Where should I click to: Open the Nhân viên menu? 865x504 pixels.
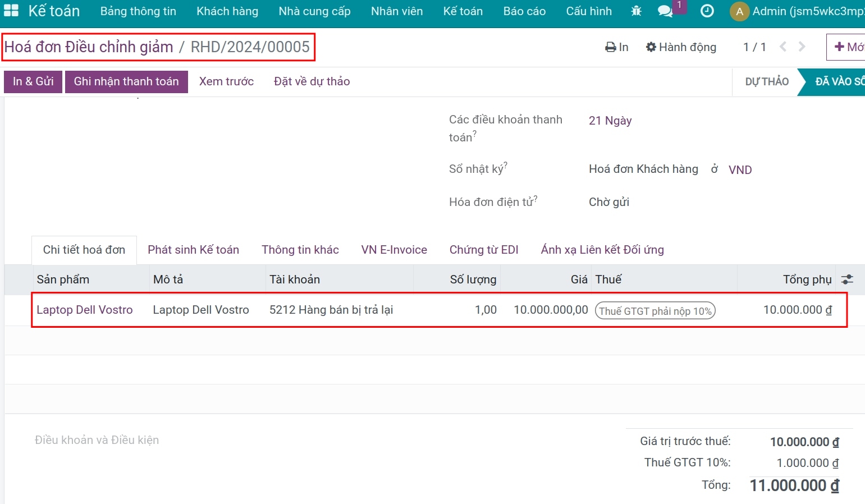[397, 11]
